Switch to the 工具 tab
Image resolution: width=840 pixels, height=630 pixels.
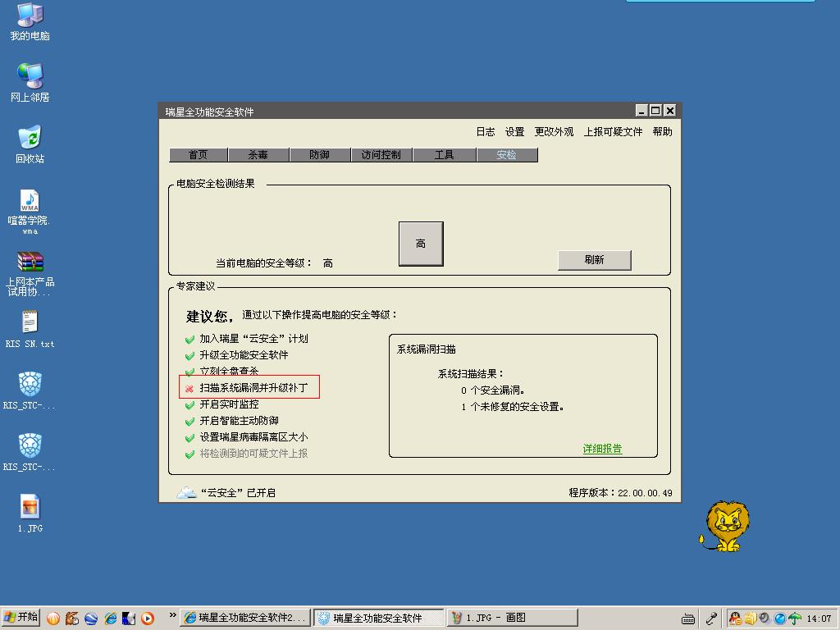click(x=445, y=155)
